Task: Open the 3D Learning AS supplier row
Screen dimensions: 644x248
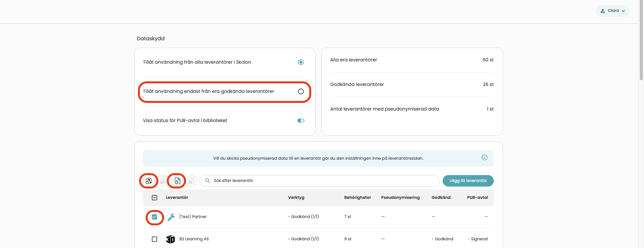Action: click(318, 239)
